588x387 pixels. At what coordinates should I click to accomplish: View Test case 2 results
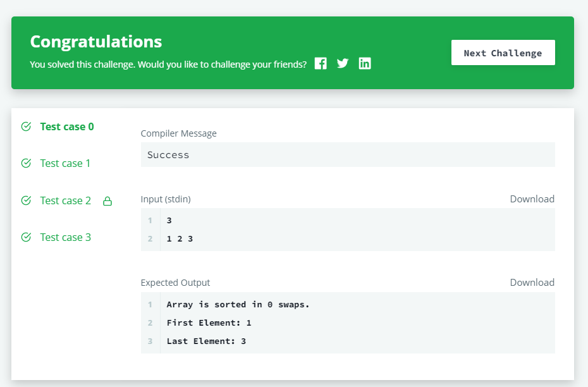(x=66, y=200)
